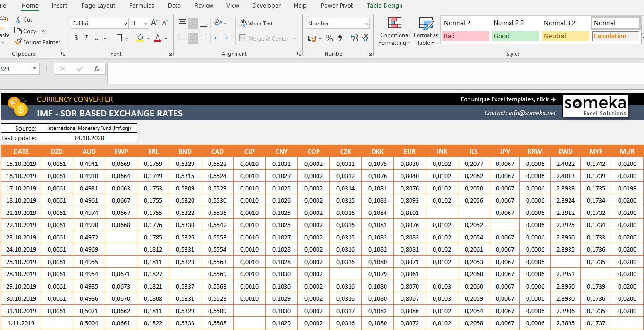Click the Center alignment icon
This screenshot has height=330, width=644.
[192, 38]
